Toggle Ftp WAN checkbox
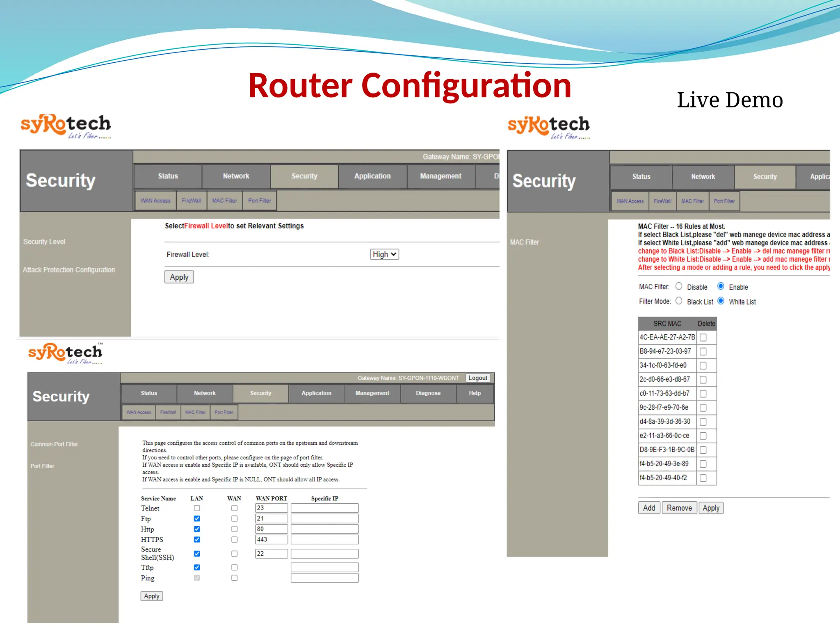Screen dimensions: 840x630 (x=234, y=519)
